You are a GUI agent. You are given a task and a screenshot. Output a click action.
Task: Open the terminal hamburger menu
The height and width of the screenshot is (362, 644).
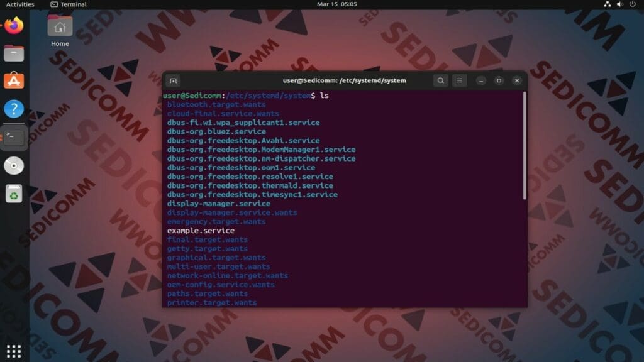(x=459, y=80)
